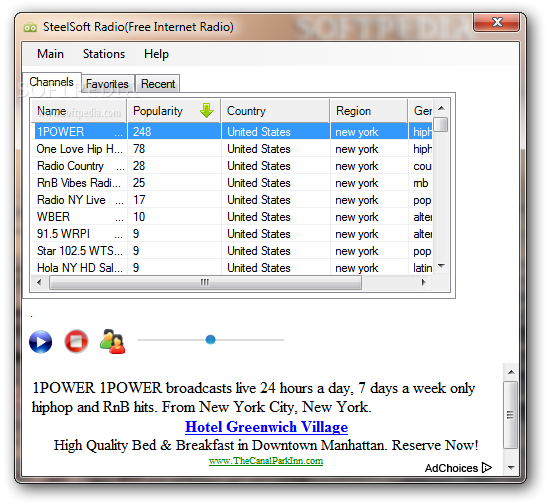Open the Hotel Greenwich Village link
This screenshot has width=547, height=504.
coord(267,427)
